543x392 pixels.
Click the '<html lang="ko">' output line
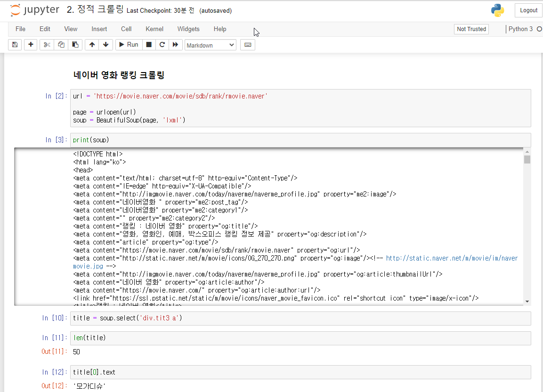point(100,162)
